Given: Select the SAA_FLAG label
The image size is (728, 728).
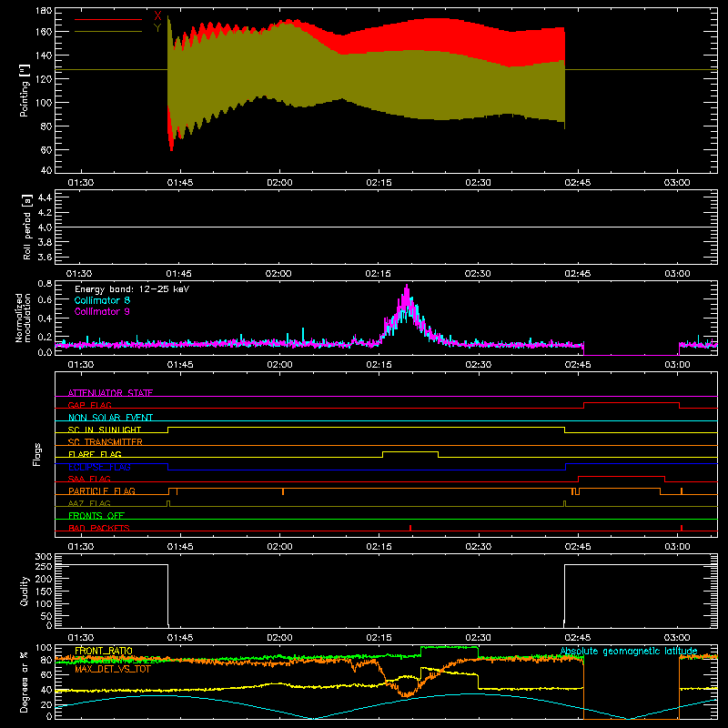Looking at the screenshot, I should (89, 479).
